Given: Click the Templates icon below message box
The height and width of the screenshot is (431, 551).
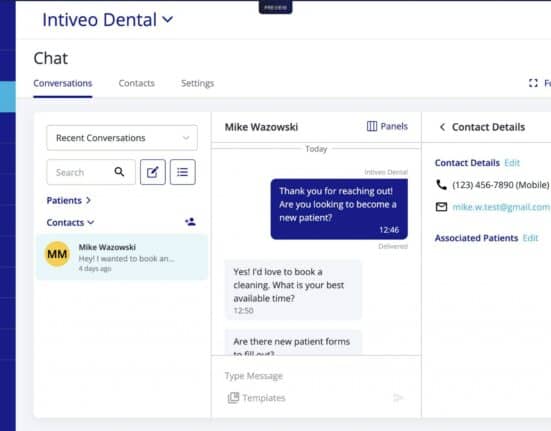Looking at the screenshot, I should (233, 398).
